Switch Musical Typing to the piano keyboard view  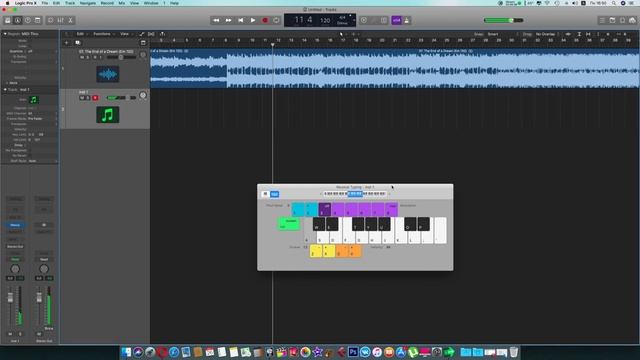265,194
